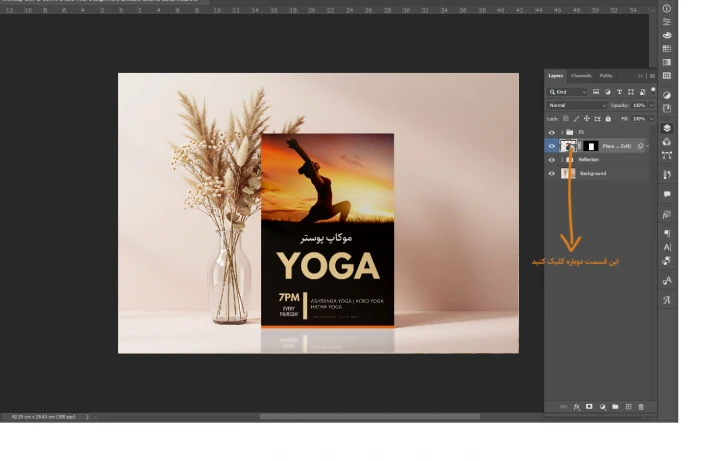Open the Normal blend mode dropdown

point(576,105)
